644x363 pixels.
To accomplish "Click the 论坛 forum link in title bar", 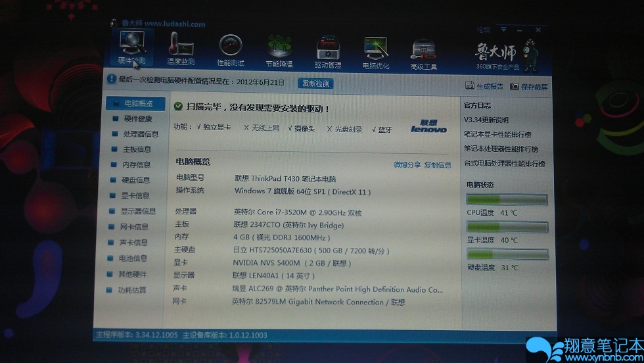I will pyautogui.click(x=484, y=30).
